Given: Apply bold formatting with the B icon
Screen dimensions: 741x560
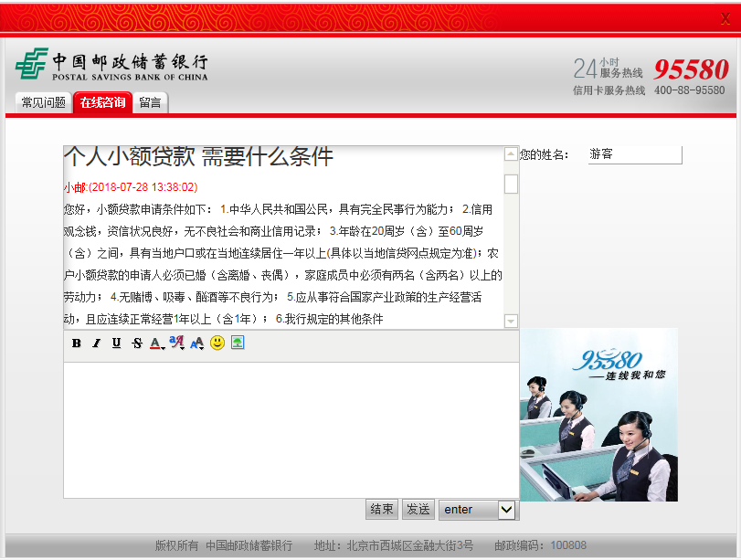Looking at the screenshot, I should point(77,343).
